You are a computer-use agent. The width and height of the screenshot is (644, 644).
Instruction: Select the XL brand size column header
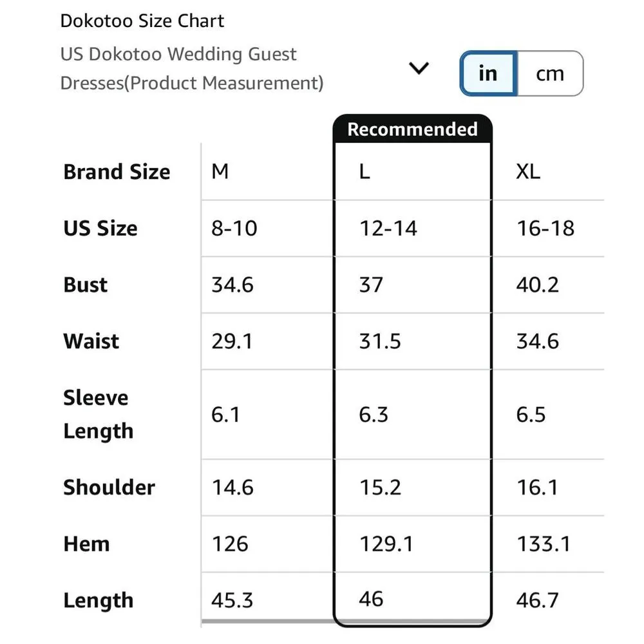coord(528,172)
